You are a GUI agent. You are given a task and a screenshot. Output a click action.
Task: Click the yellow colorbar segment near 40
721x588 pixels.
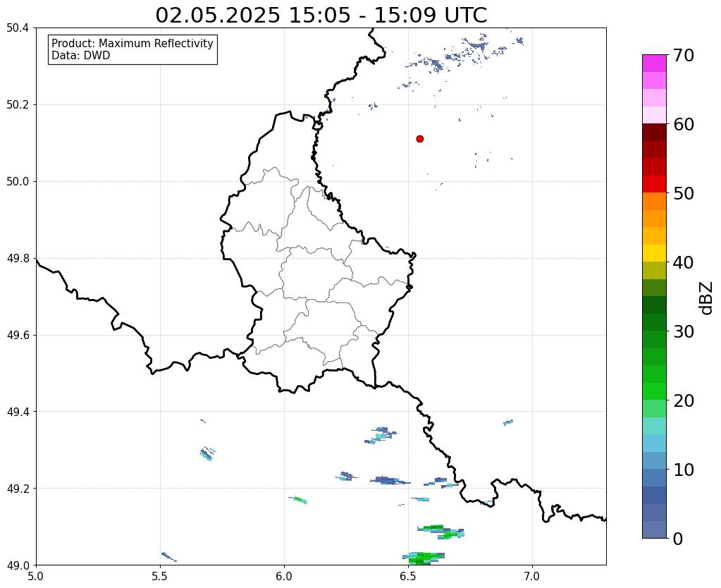654,253
